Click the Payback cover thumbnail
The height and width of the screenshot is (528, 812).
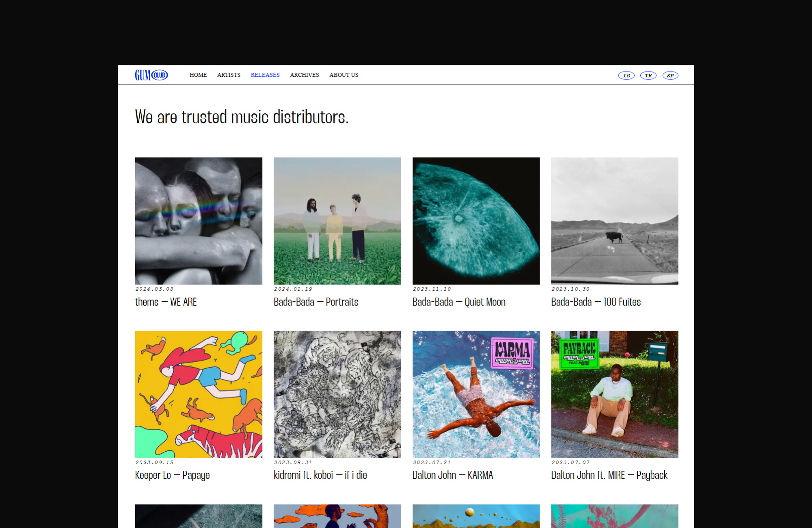614,394
